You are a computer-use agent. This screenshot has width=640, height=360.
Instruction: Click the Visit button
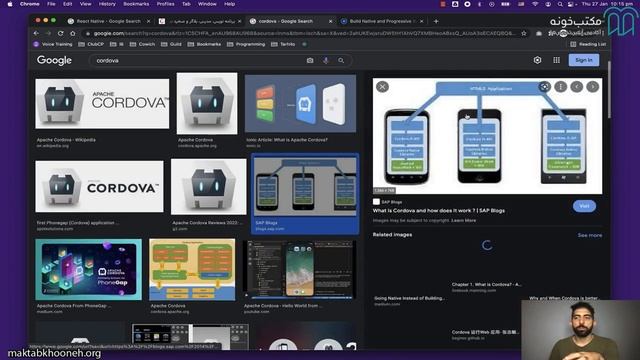tap(584, 206)
